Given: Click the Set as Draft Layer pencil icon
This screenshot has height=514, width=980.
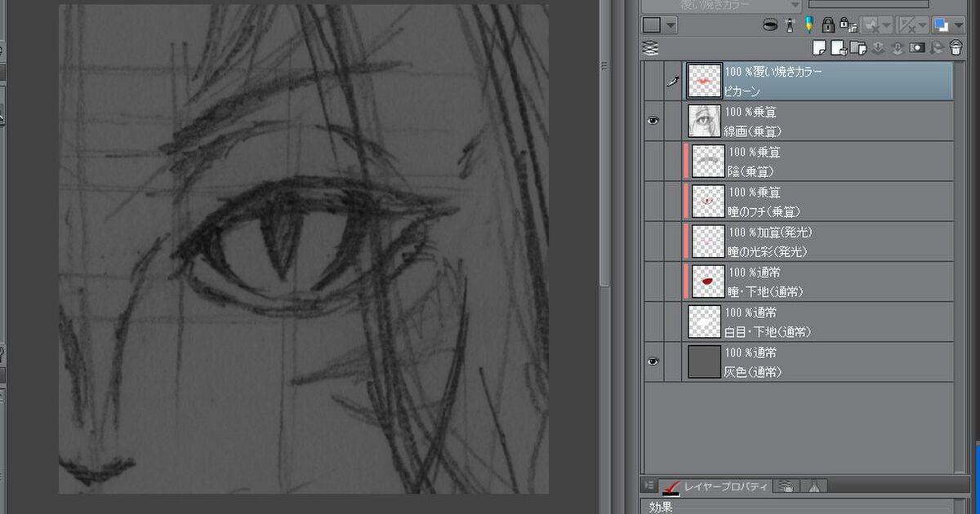Looking at the screenshot, I should click(x=808, y=25).
